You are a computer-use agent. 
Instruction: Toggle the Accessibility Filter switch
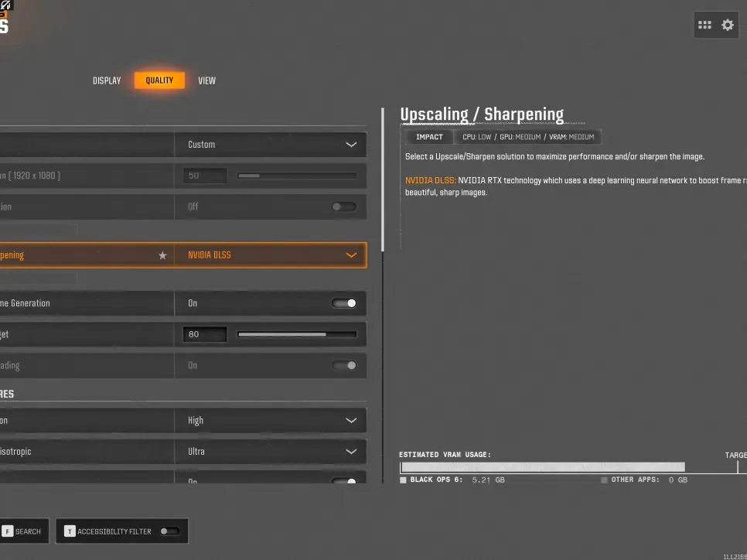coord(169,531)
